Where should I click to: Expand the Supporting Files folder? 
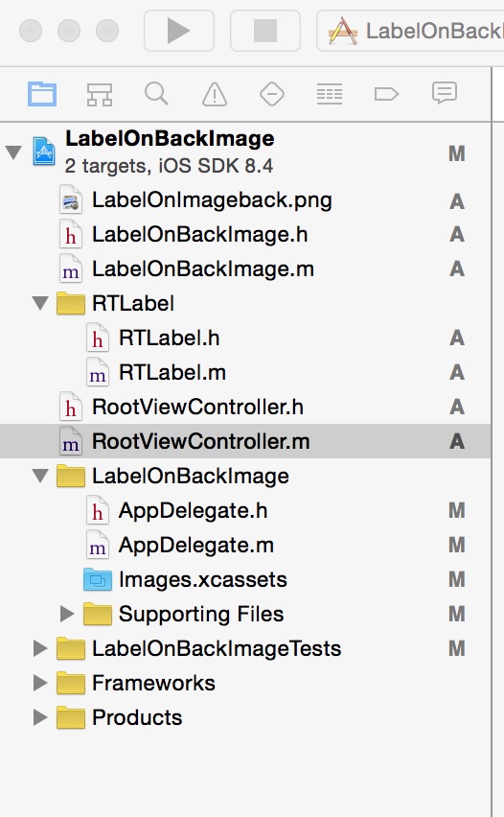click(67, 614)
